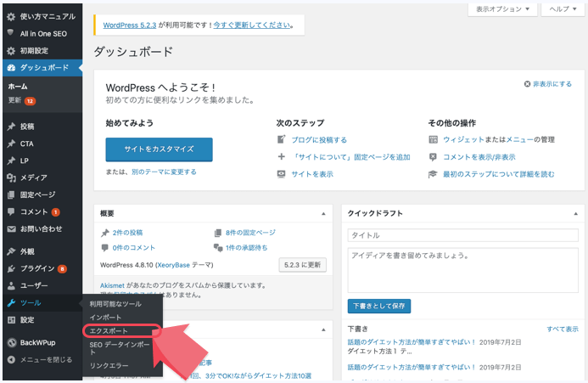This screenshot has height=383, width=588.
Task: Click the 設定 sliders icon
Action: [11, 320]
